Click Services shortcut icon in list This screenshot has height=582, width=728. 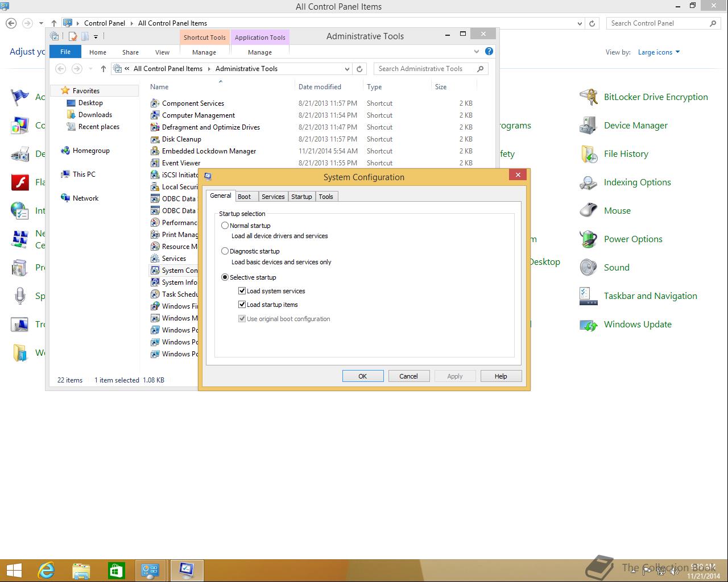coord(155,259)
